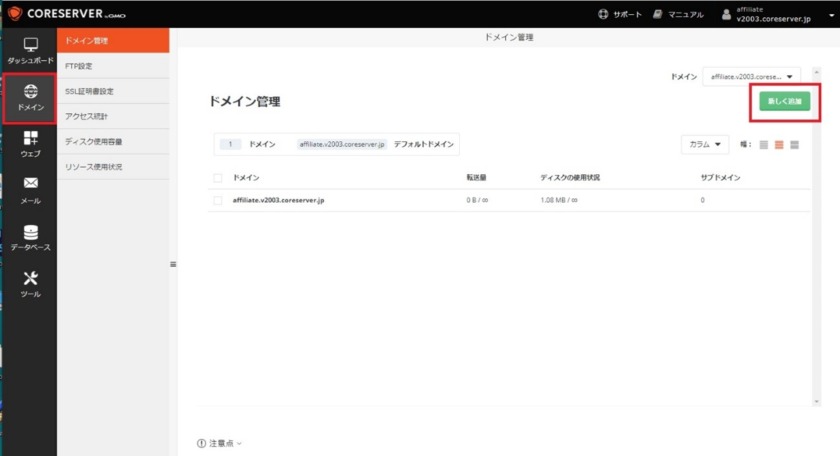Click the scrollbar up arrow in content panel
The image size is (840, 456).
(x=816, y=72)
